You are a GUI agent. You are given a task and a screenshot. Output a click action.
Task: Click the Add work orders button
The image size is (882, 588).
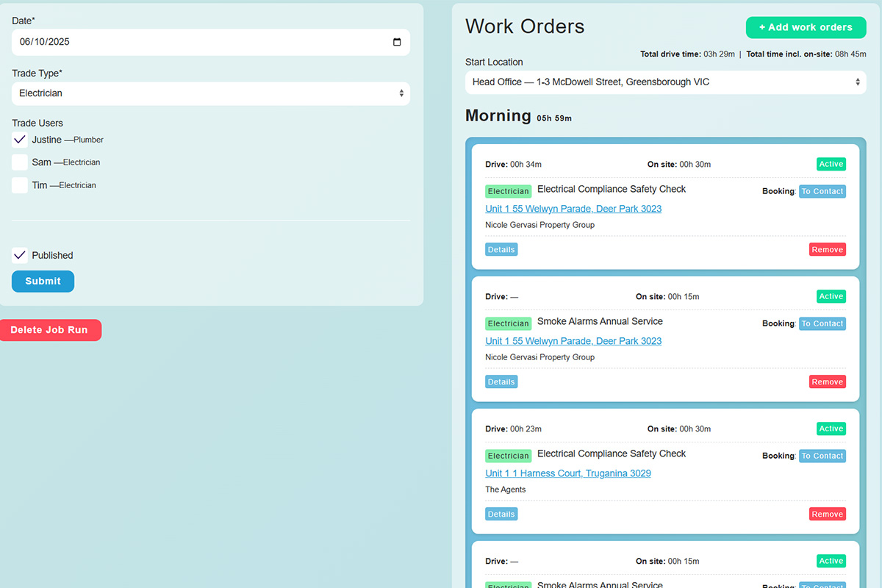[x=806, y=27]
